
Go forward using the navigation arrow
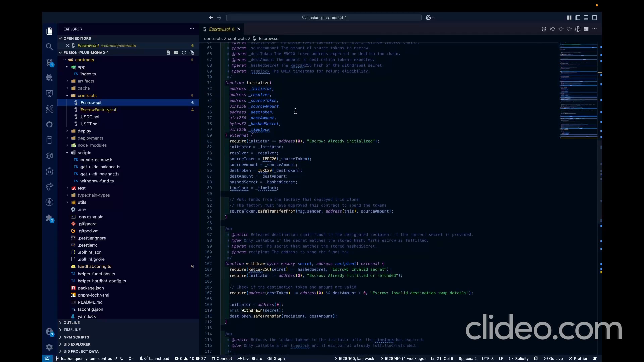click(219, 18)
